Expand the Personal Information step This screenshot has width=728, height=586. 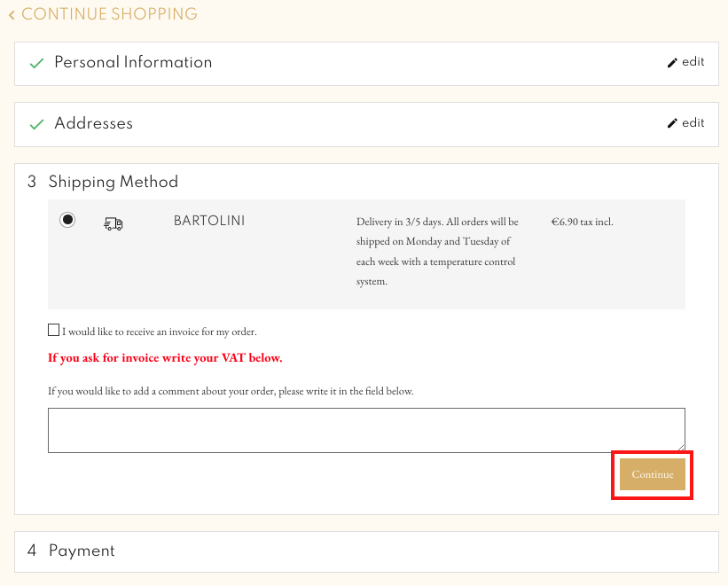point(133,63)
